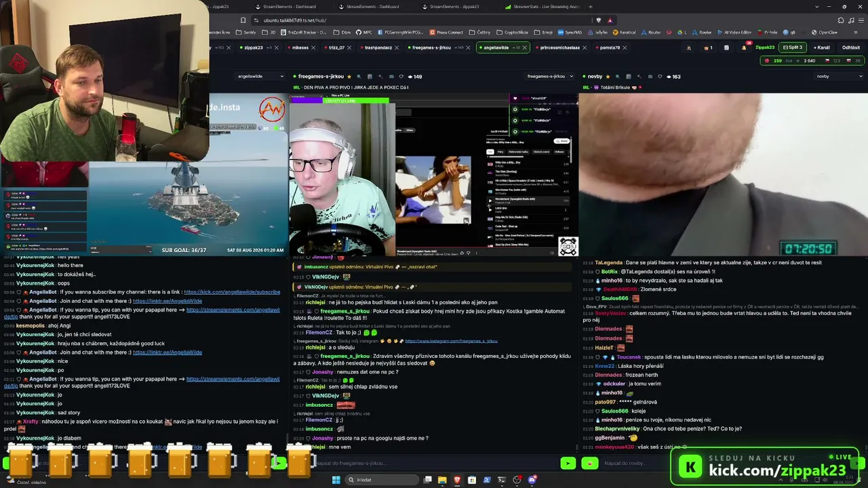This screenshot has height=488, width=868.
Task: Open the AI Video Editor bookmark
Action: [x=734, y=33]
